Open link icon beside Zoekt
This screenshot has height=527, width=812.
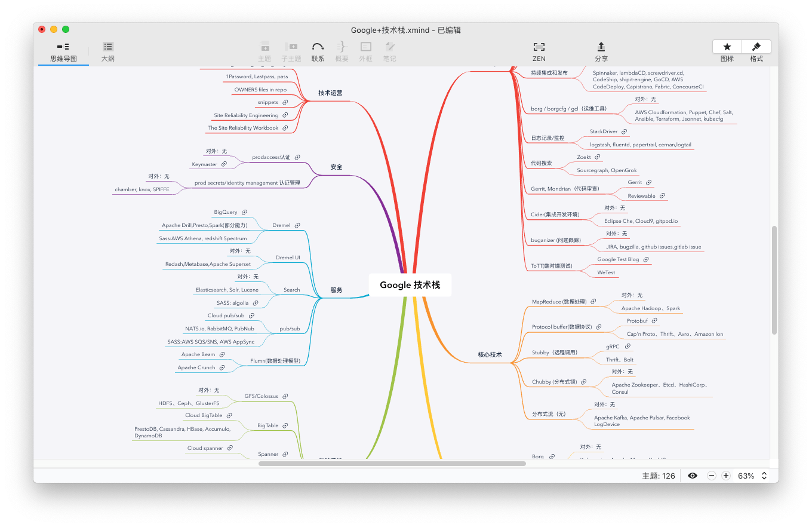tap(598, 157)
